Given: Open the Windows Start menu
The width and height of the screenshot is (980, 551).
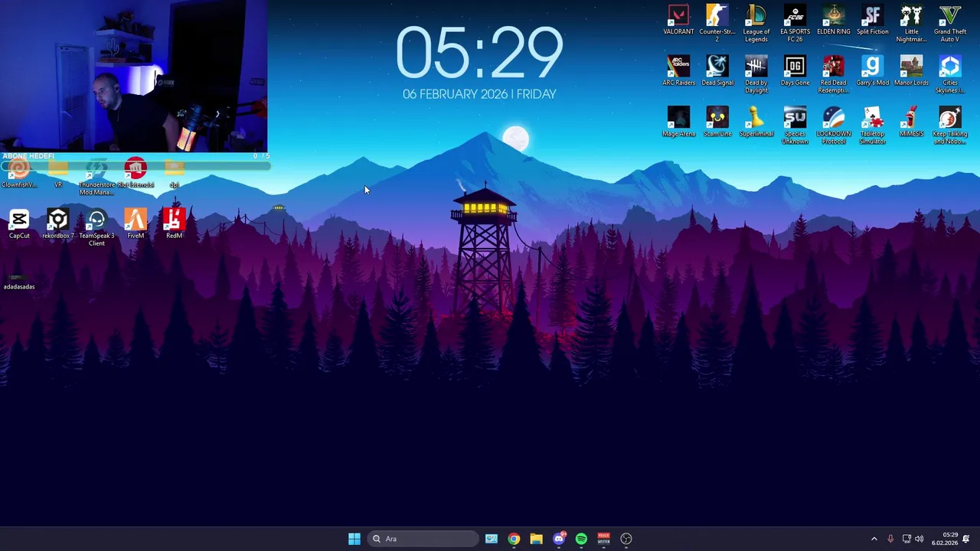Looking at the screenshot, I should (354, 539).
